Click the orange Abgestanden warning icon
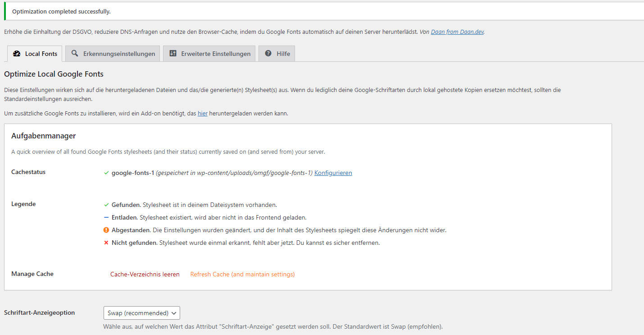The width and height of the screenshot is (644, 335). click(106, 230)
